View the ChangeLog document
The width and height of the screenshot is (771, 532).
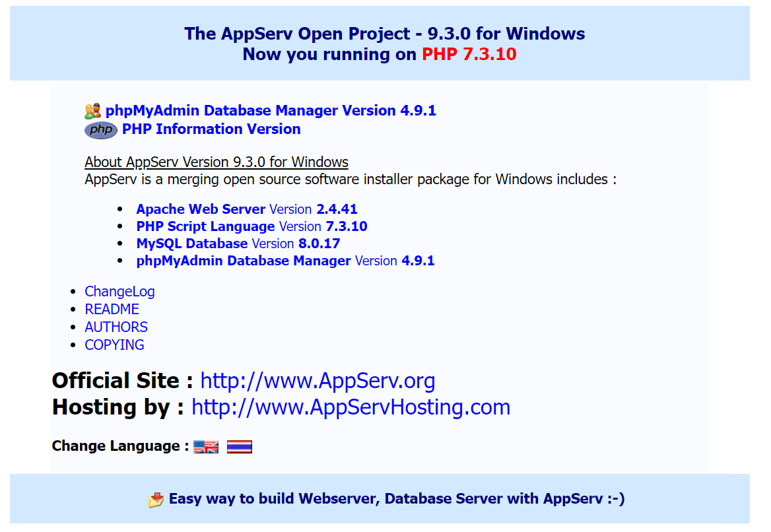tap(119, 291)
